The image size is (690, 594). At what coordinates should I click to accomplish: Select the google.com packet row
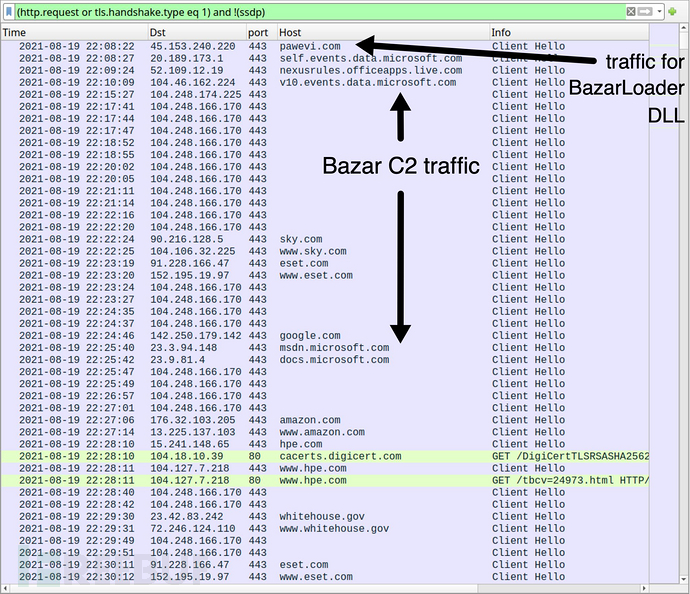pyautogui.click(x=325, y=336)
